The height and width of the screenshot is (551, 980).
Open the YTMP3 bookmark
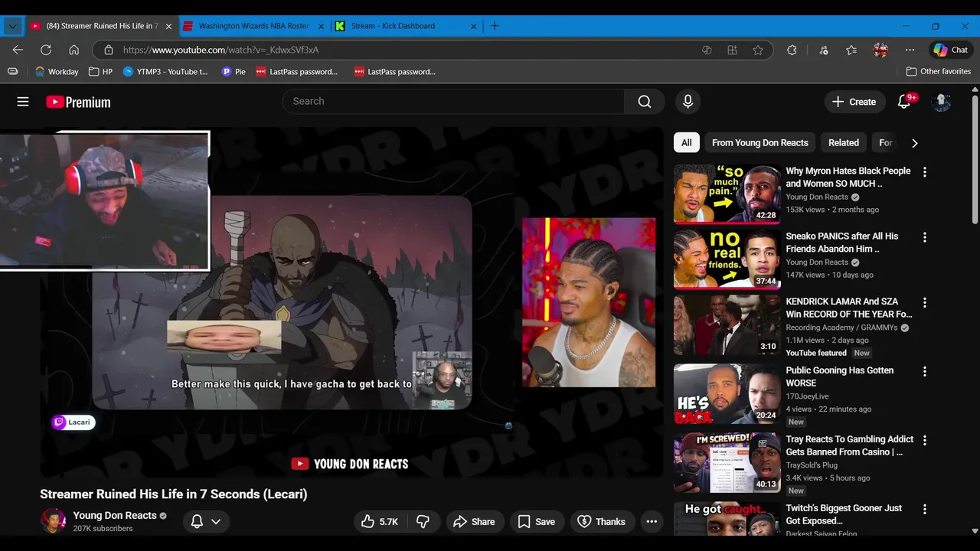point(165,71)
